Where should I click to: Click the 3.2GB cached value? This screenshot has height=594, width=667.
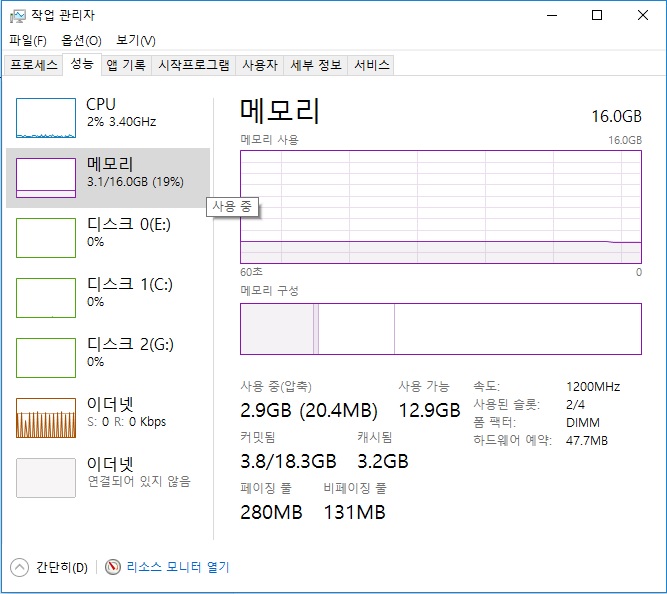(x=383, y=461)
